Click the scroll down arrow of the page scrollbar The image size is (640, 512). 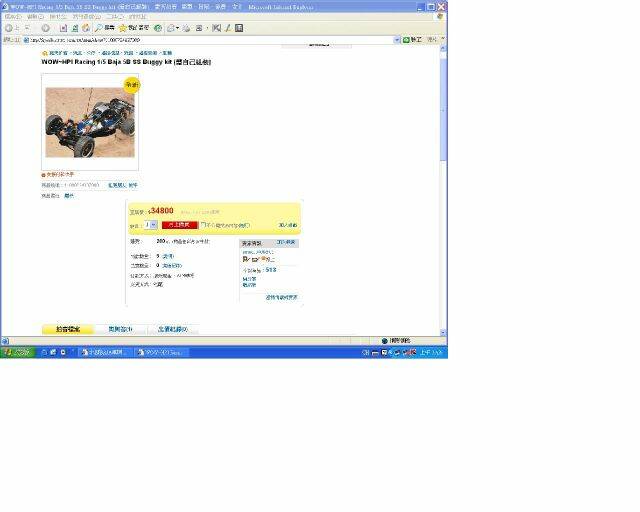tap(443, 333)
